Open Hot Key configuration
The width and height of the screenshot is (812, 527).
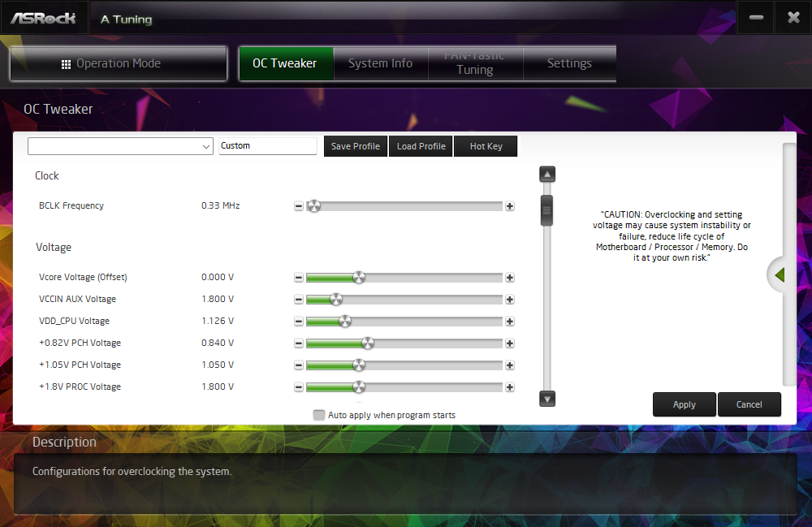point(486,146)
